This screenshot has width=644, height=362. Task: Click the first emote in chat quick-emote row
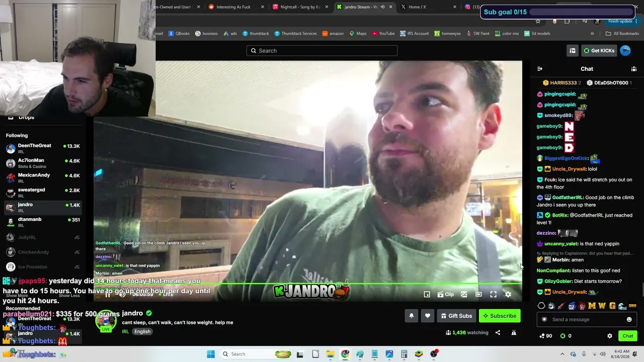[541, 306]
